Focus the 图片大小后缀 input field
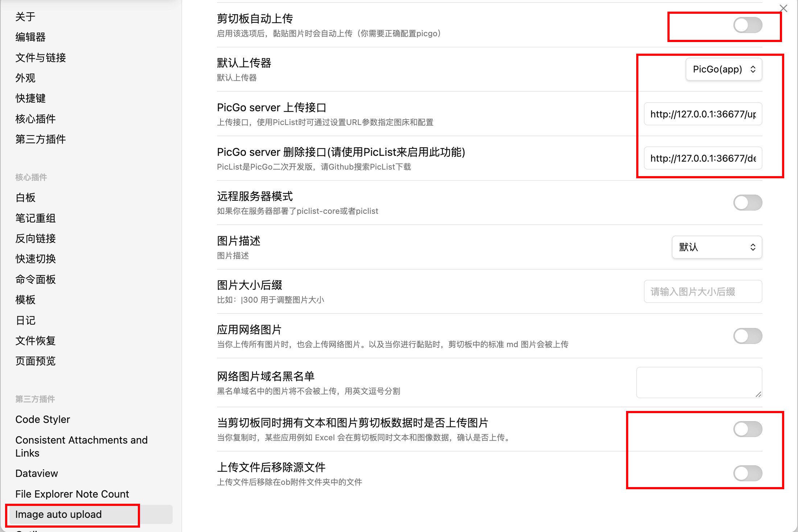Viewport: 798px width, 532px height. (703, 292)
